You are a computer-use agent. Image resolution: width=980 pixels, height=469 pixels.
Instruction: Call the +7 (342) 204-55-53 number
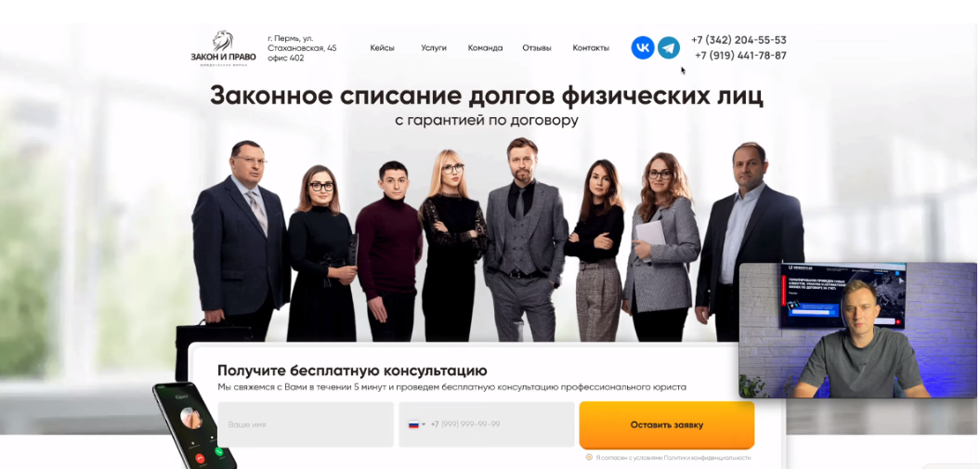(738, 40)
